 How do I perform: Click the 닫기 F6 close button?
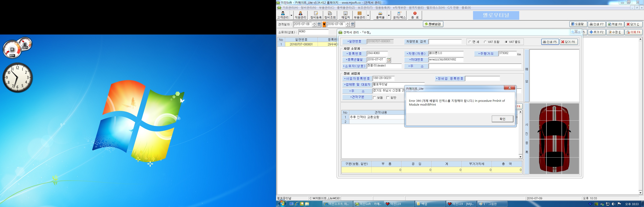[568, 42]
